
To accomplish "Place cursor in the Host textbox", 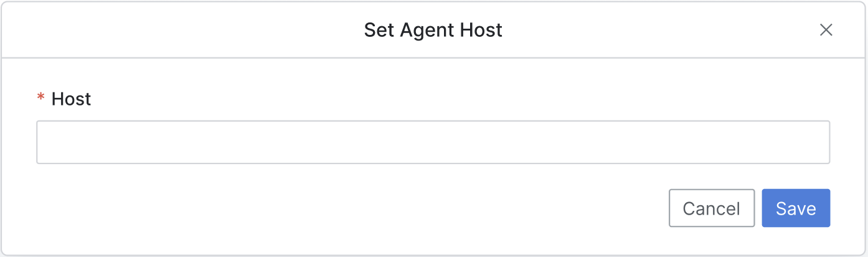I will point(433,142).
